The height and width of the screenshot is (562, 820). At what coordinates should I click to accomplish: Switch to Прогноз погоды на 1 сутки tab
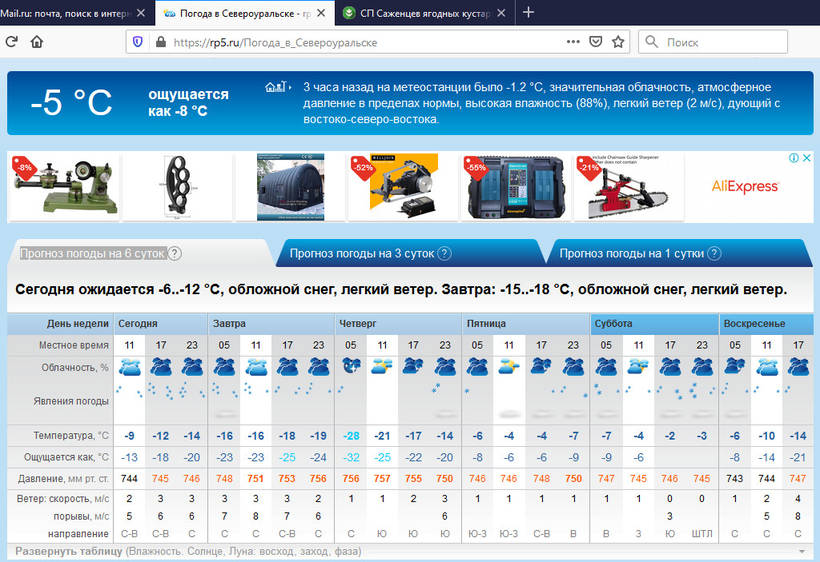[x=631, y=254]
